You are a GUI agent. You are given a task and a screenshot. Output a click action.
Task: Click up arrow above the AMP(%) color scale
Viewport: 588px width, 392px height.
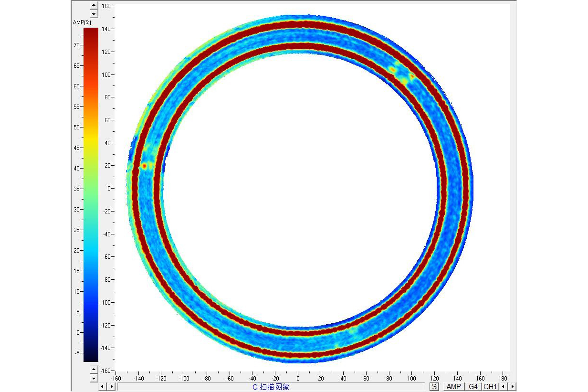click(x=94, y=6)
